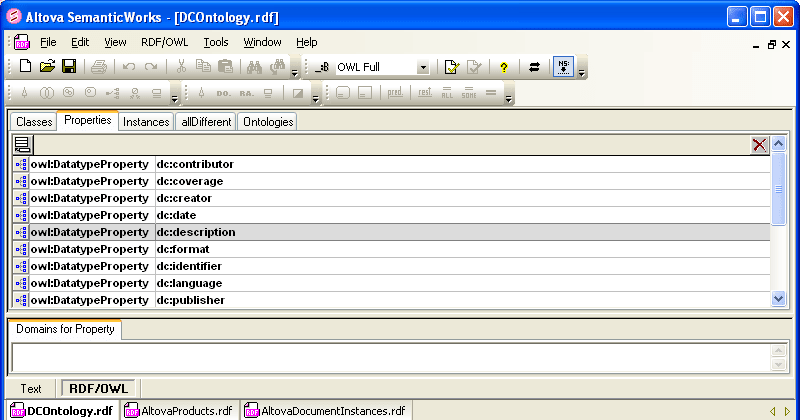
Task: Select the dc:description property row
Action: pos(391,232)
